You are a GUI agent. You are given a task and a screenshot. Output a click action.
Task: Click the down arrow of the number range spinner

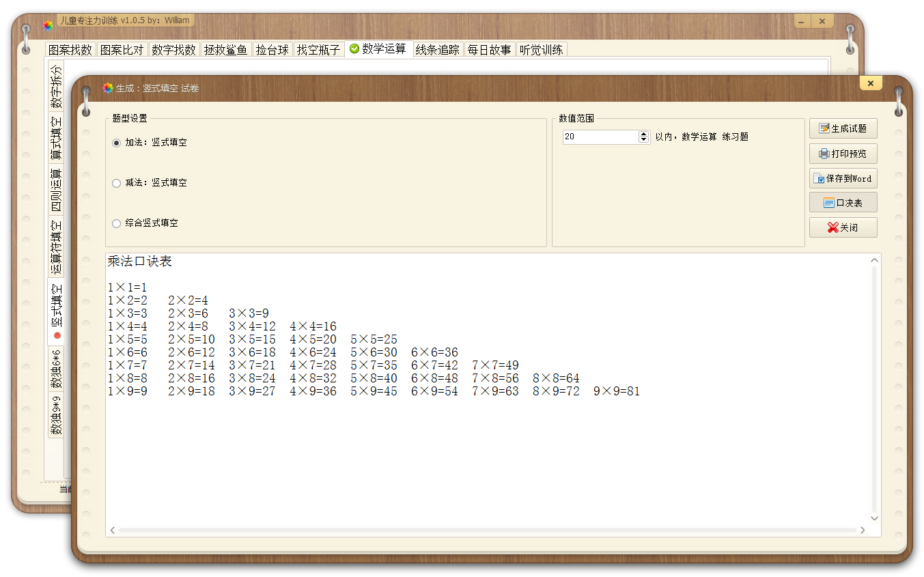click(643, 140)
